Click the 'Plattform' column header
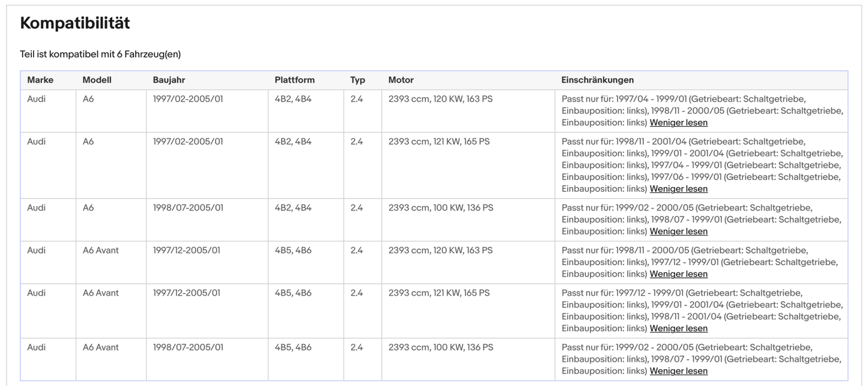 [x=294, y=79]
